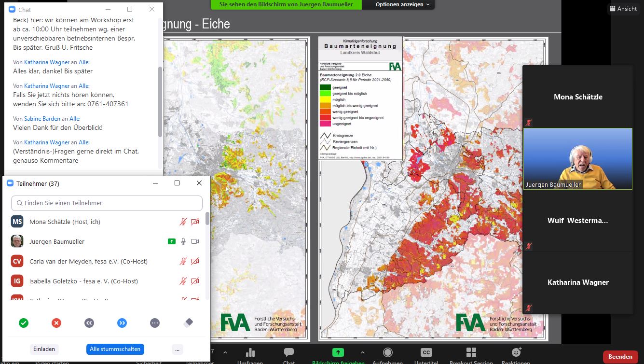Viewport: 644px width, 364px height.
Task: Click the green screen-sharing notice banner
Action: point(286,4)
